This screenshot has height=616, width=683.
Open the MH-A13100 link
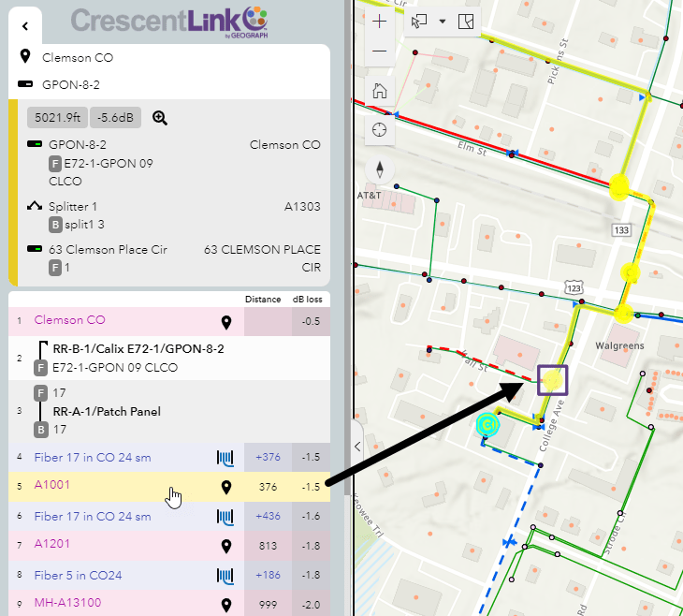click(67, 603)
